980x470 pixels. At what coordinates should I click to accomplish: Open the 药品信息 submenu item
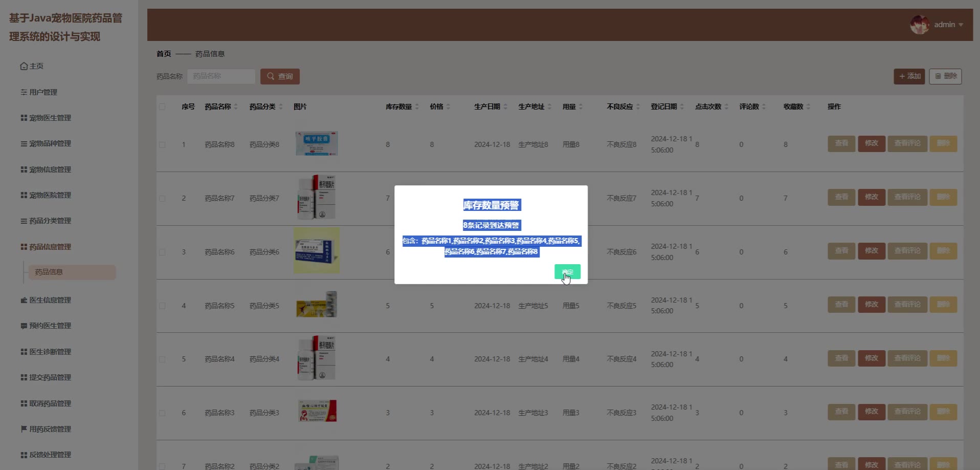(72, 272)
